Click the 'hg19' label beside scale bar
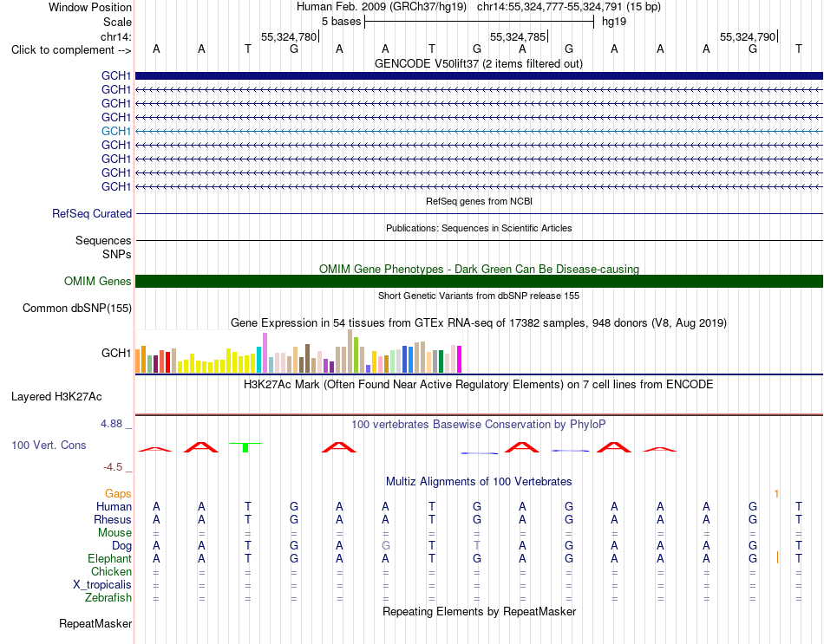This screenshot has height=644, width=824. (614, 22)
